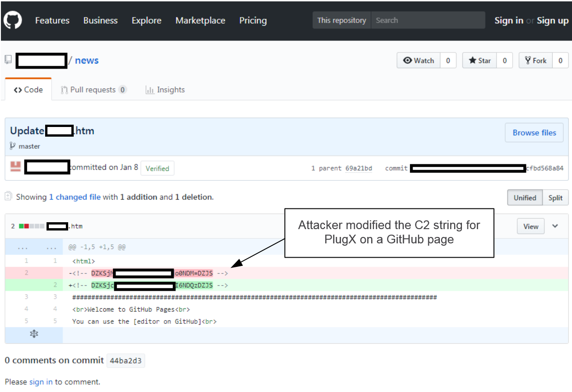This screenshot has width=572, height=392.
Task: Click the Search input field
Action: click(428, 20)
